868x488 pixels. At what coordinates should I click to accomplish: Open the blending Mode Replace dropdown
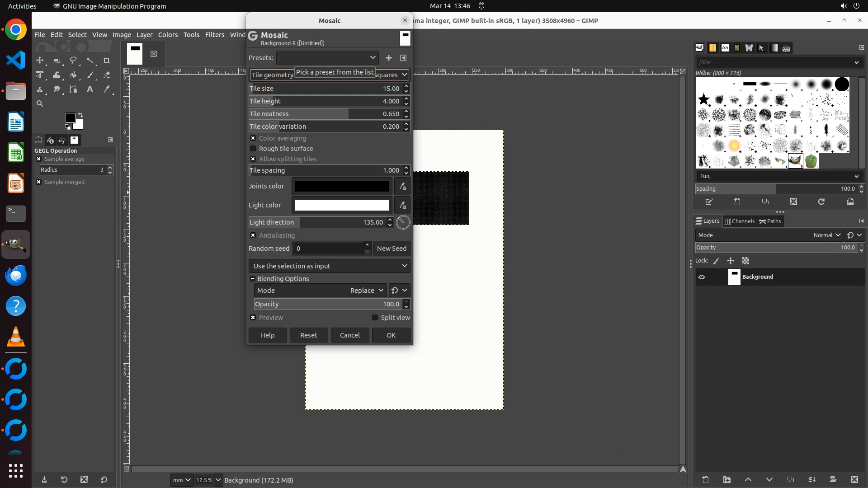[366, 291]
